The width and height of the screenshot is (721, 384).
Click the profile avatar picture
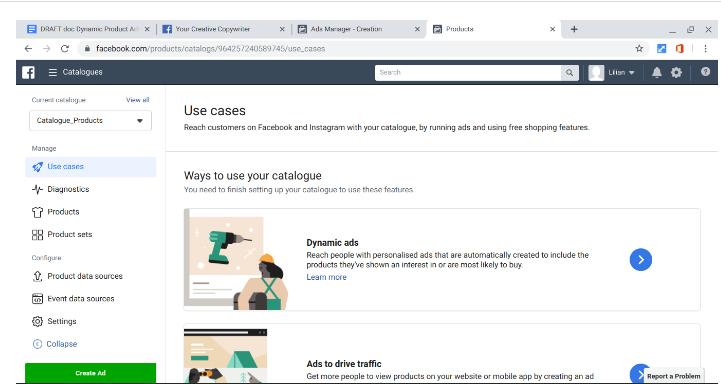pos(596,73)
